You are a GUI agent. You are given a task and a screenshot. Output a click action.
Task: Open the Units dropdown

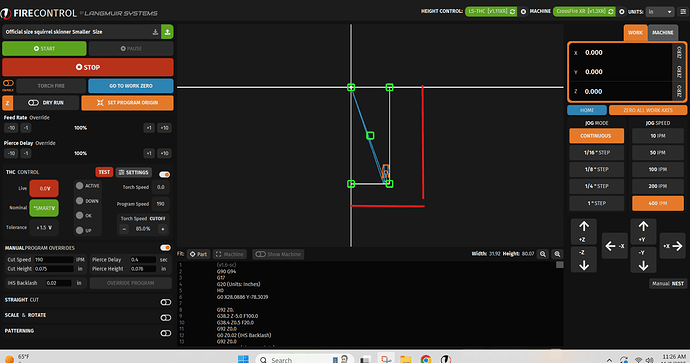tap(660, 12)
